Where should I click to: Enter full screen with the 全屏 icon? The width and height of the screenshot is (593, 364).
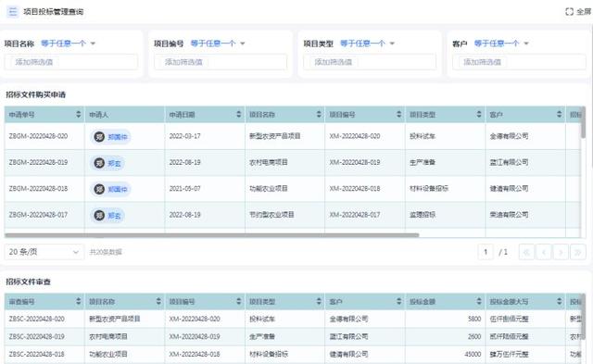point(569,12)
